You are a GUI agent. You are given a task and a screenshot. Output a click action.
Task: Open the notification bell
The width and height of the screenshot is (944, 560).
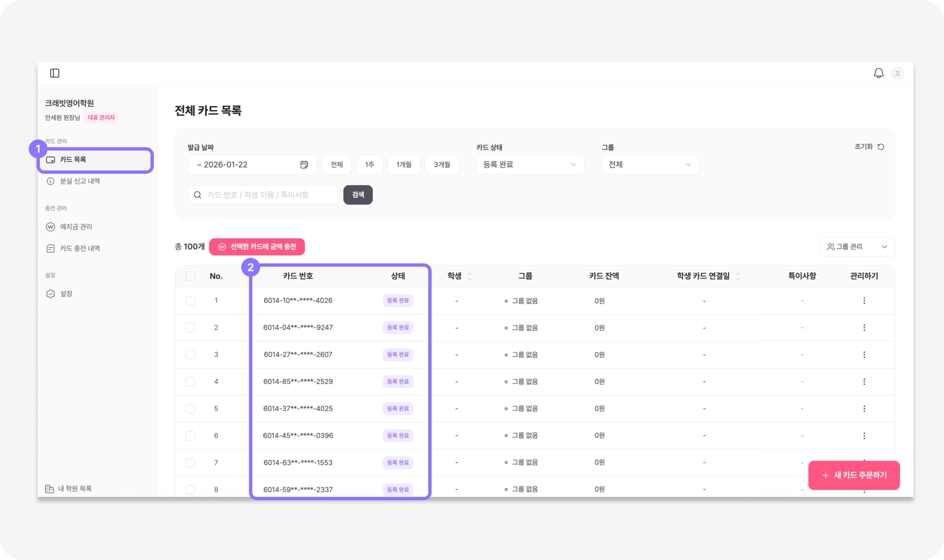(879, 73)
